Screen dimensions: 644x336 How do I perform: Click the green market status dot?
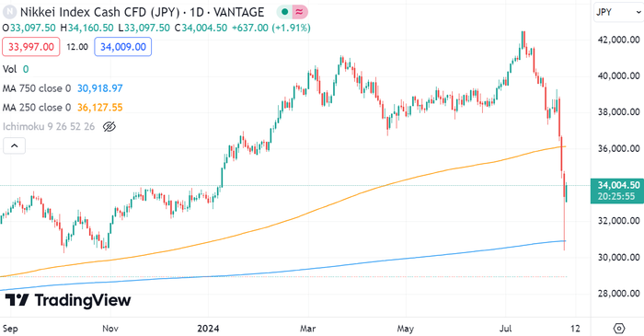[x=284, y=12]
